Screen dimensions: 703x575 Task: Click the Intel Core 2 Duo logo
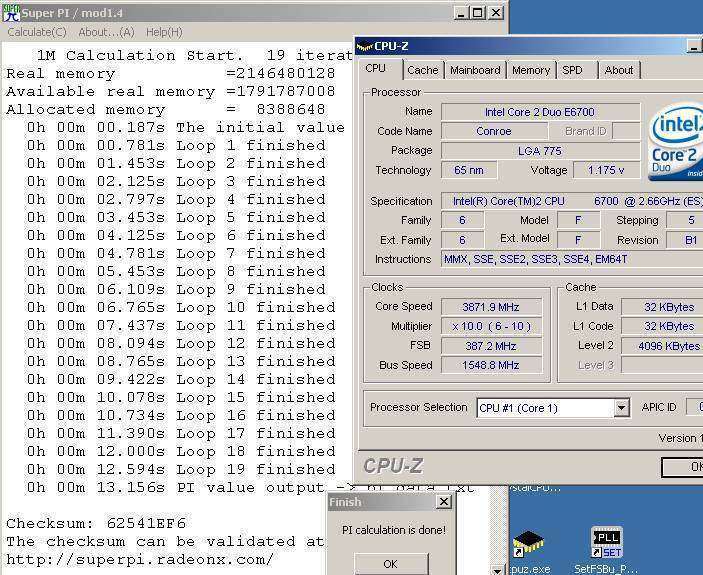tap(676, 141)
